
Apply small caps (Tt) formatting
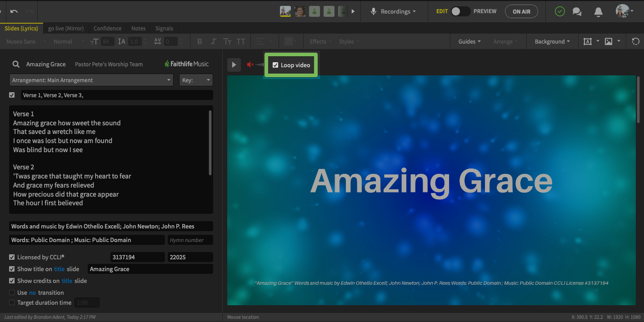(x=227, y=41)
